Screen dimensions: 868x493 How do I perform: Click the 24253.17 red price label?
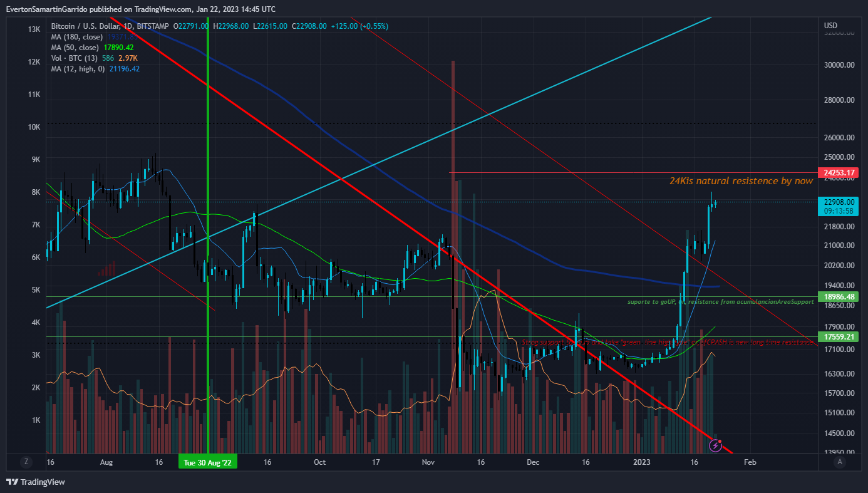pyautogui.click(x=838, y=172)
